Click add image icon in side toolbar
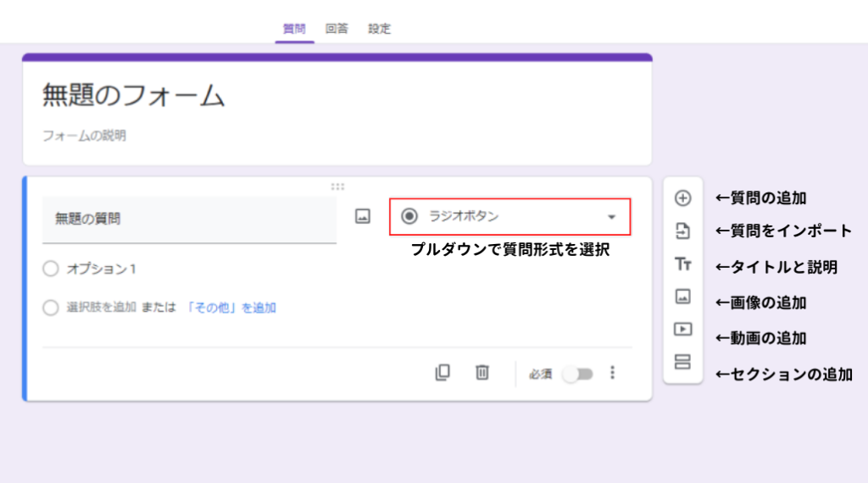This screenshot has height=483, width=868. click(x=682, y=297)
